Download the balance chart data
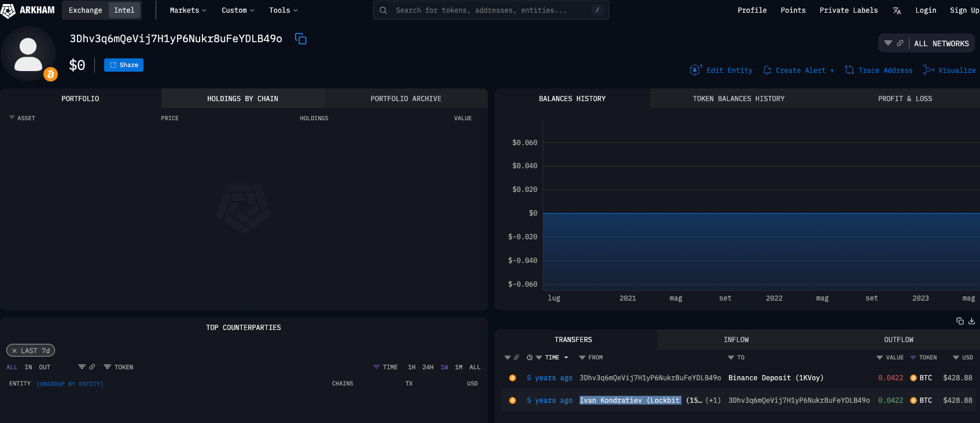This screenshot has height=423, width=980. pyautogui.click(x=971, y=321)
